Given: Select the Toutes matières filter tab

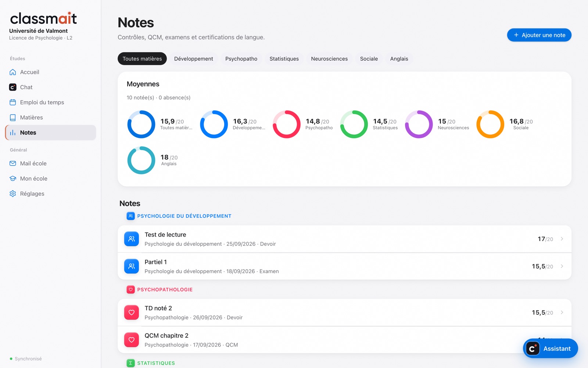Looking at the screenshot, I should point(142,59).
